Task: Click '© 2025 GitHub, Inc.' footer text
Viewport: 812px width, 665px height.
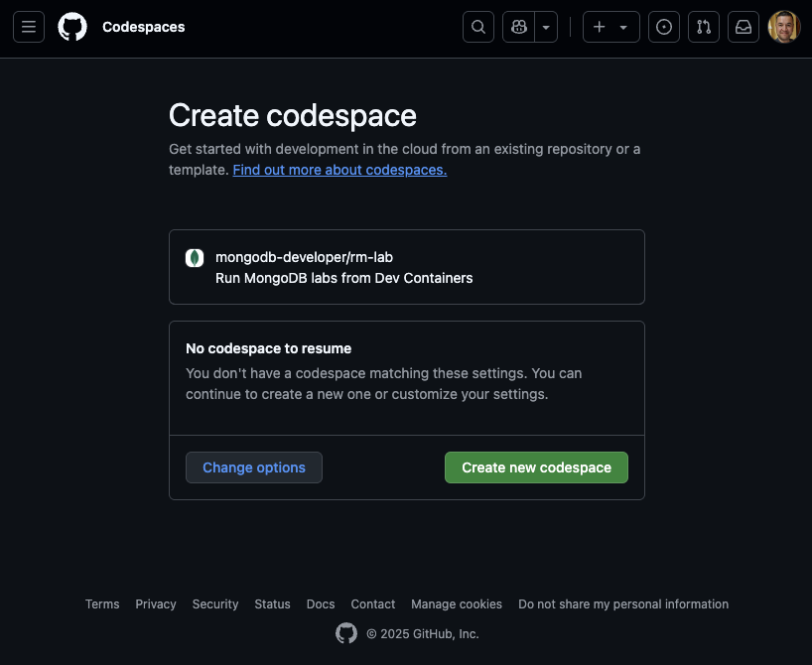Action: pyautogui.click(x=423, y=634)
